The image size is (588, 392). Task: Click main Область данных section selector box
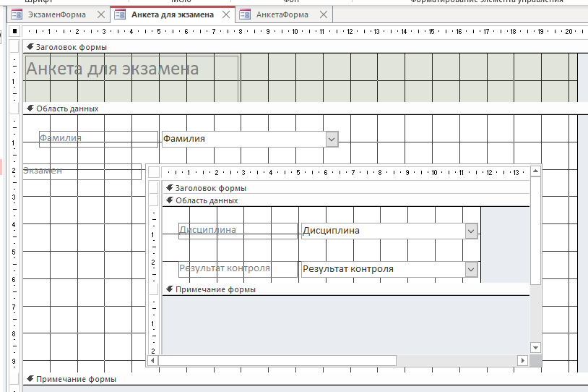pyautogui.click(x=14, y=108)
